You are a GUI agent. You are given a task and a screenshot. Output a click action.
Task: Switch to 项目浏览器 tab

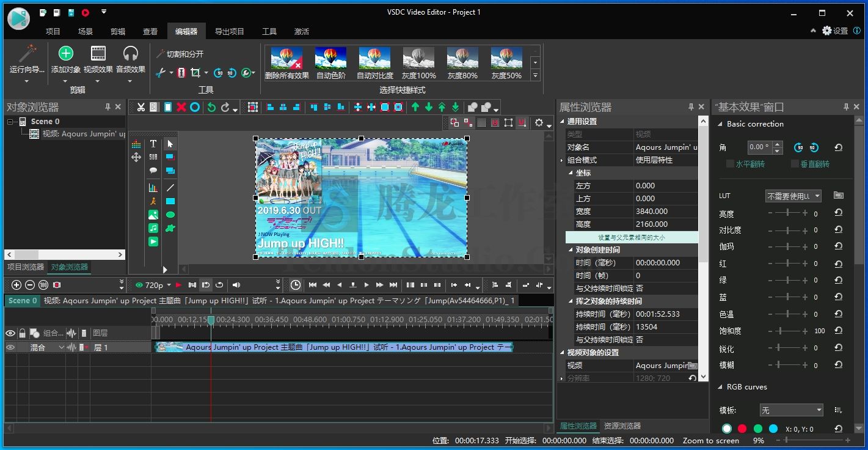click(26, 267)
